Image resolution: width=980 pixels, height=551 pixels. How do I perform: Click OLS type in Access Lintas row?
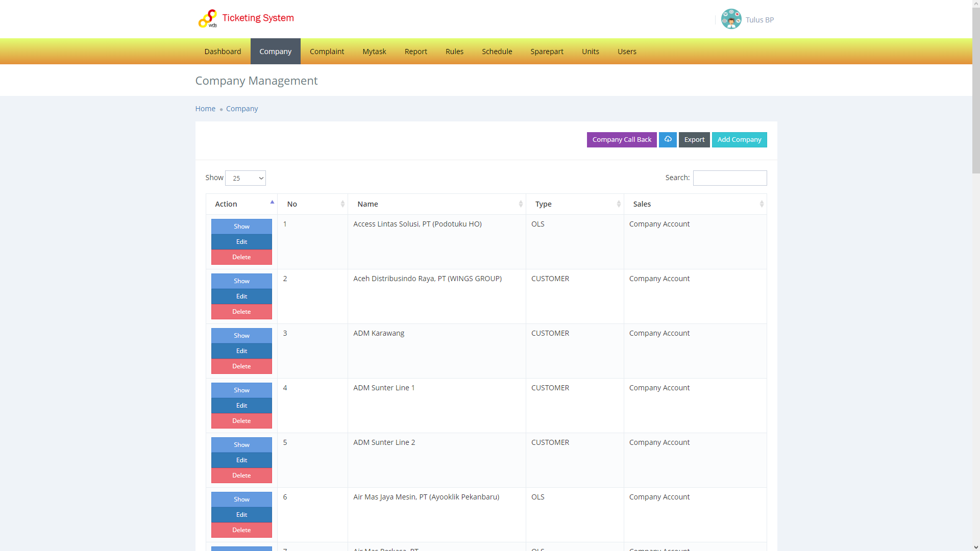pos(537,224)
